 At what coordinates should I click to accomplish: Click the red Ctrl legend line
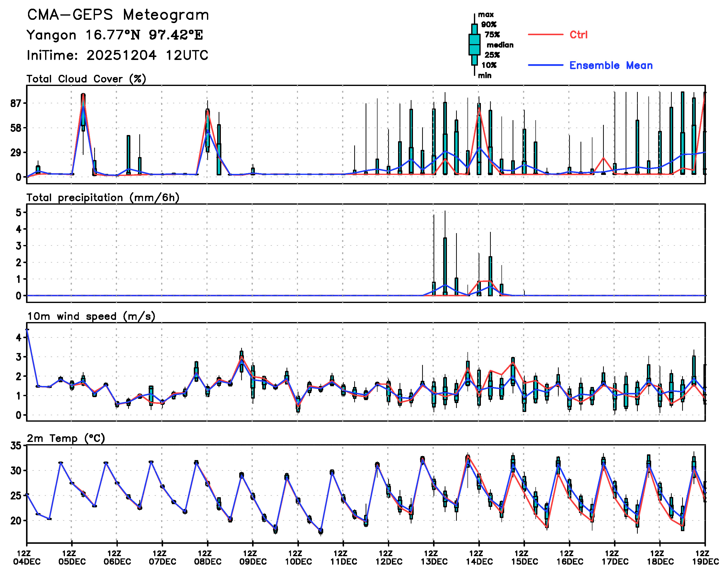pos(545,35)
